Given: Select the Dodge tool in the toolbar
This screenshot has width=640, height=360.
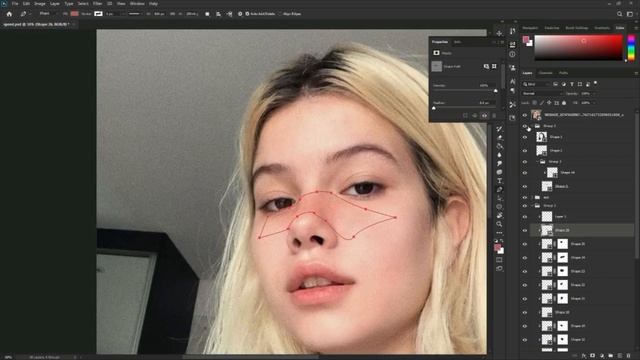Looking at the screenshot, I should pyautogui.click(x=499, y=163).
